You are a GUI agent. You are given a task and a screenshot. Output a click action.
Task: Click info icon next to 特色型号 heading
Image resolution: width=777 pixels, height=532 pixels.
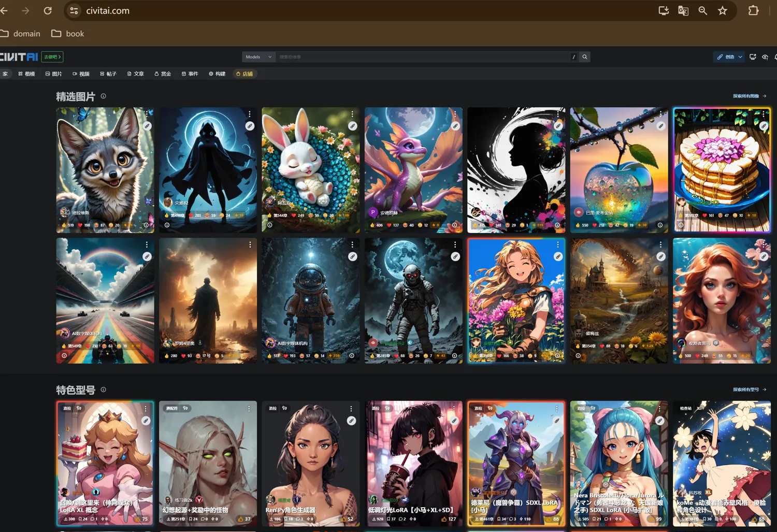(103, 390)
